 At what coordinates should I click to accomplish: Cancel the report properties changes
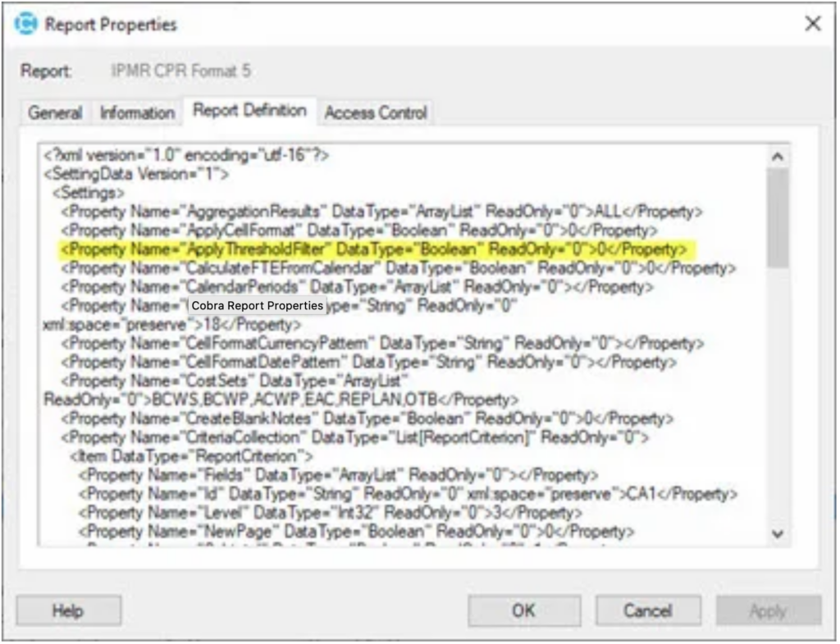[x=647, y=610]
